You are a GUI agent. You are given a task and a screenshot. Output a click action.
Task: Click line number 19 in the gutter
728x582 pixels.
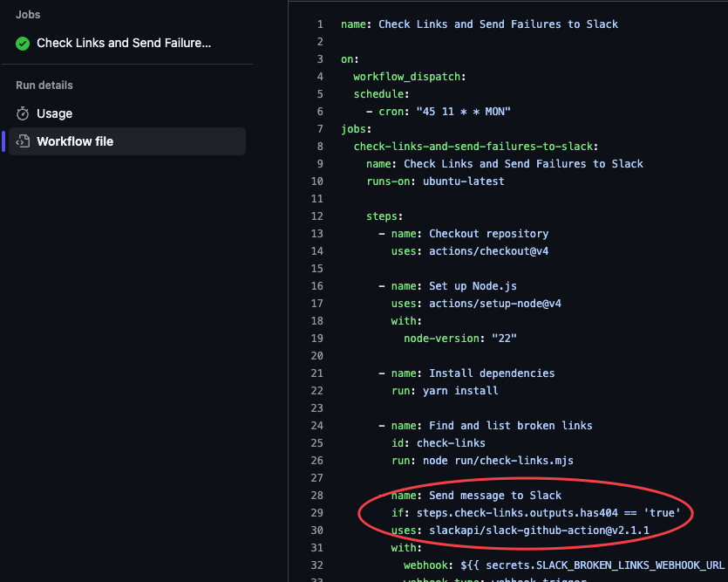tap(317, 339)
